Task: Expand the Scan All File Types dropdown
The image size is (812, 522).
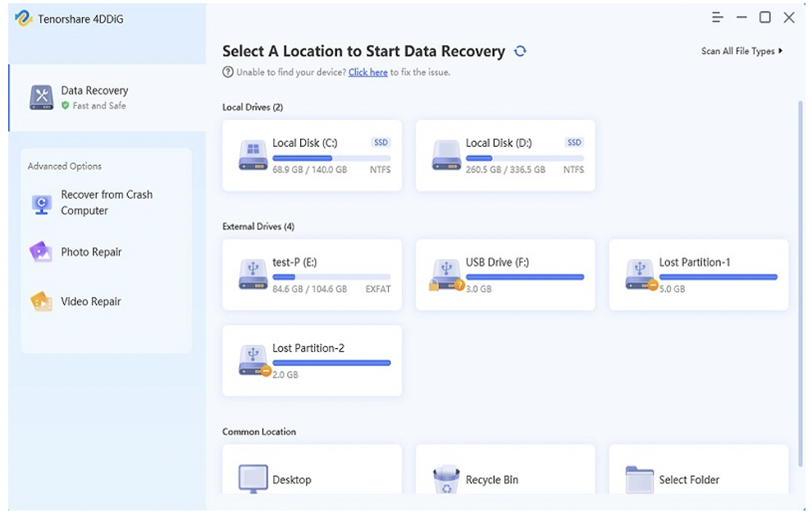Action: (x=741, y=51)
